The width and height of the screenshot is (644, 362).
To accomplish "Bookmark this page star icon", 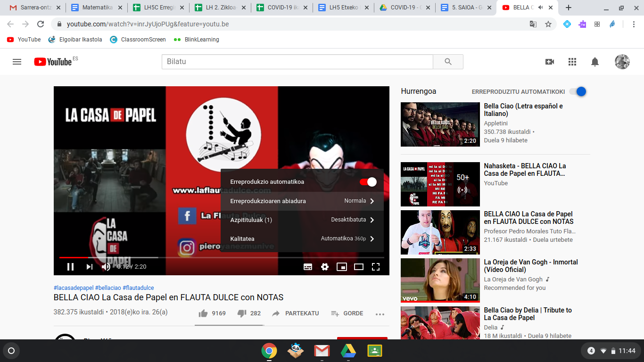I will 548,24.
